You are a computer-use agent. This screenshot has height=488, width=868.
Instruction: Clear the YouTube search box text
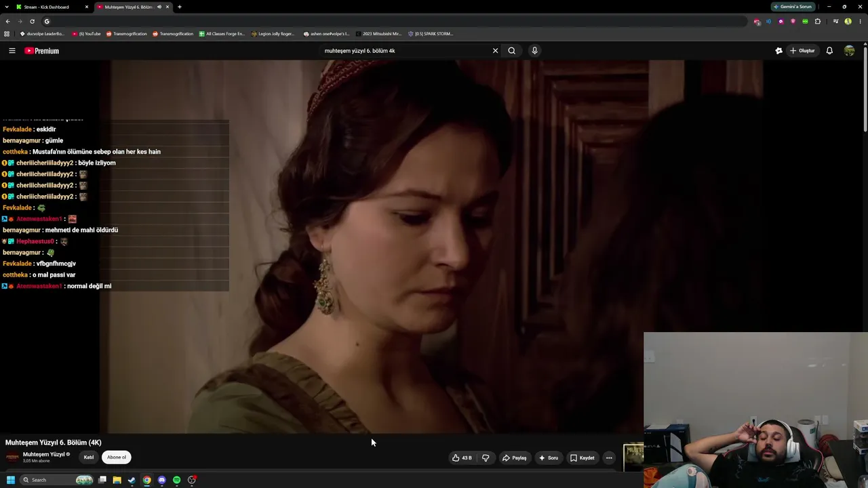point(495,51)
